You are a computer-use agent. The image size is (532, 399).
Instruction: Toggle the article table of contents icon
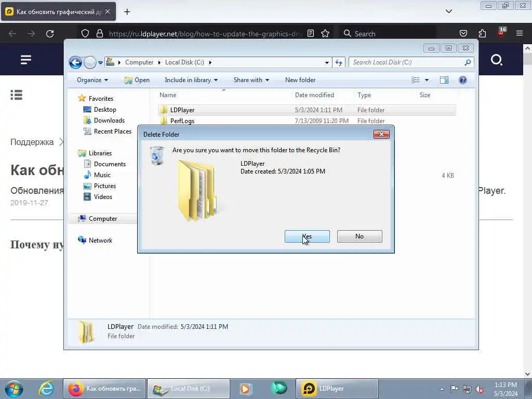click(16, 95)
